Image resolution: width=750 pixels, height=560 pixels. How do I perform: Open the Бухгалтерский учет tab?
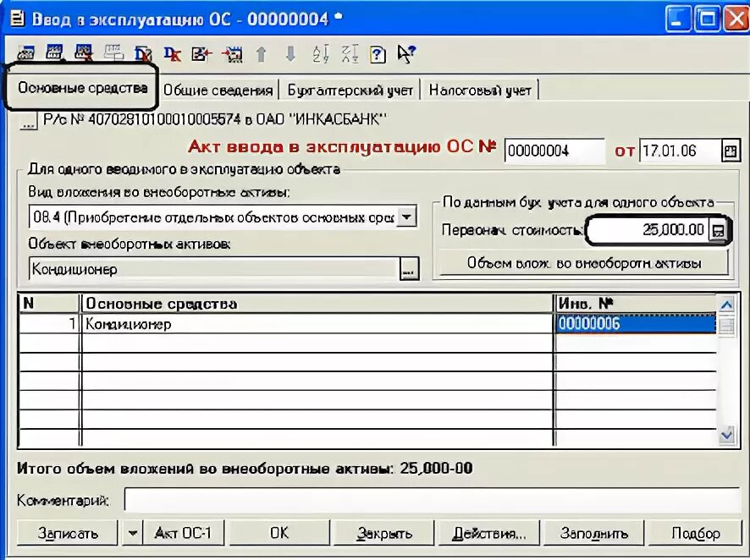(x=350, y=91)
